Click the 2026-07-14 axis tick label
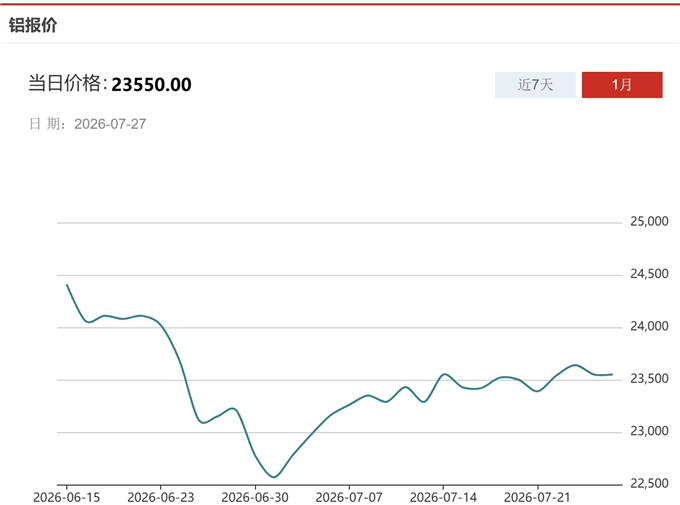The width and height of the screenshot is (680, 505). click(x=443, y=497)
